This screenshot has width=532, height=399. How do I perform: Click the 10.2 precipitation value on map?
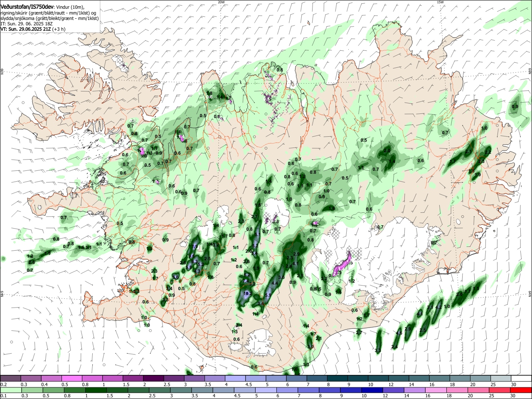248,293
